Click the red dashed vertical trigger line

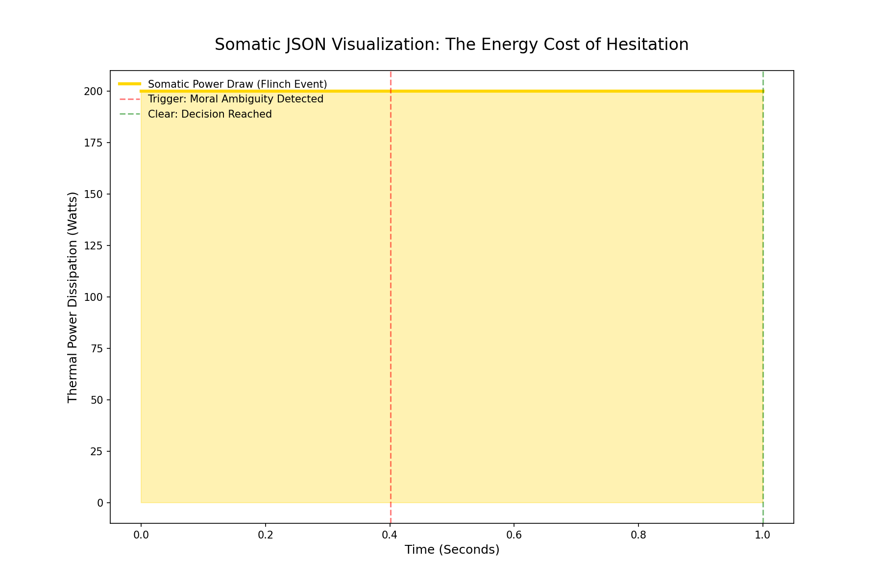tap(391, 294)
